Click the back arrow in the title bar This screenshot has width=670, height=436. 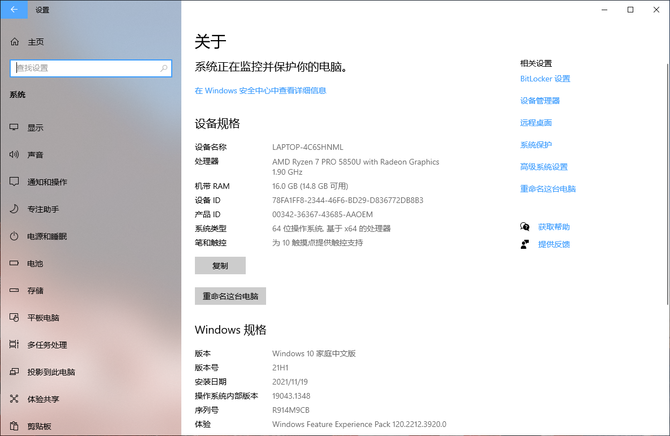(14, 9)
